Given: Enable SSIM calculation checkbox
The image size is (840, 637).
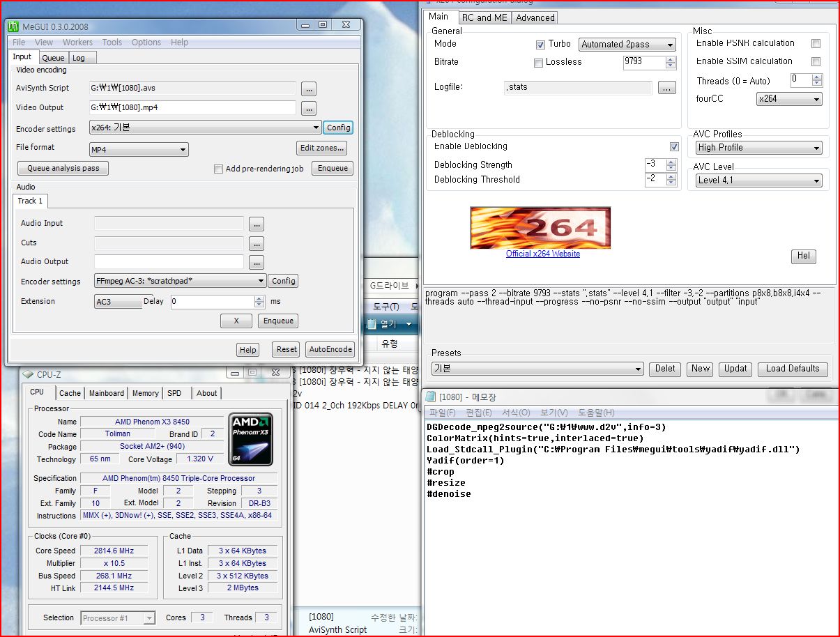Looking at the screenshot, I should pos(816,61).
